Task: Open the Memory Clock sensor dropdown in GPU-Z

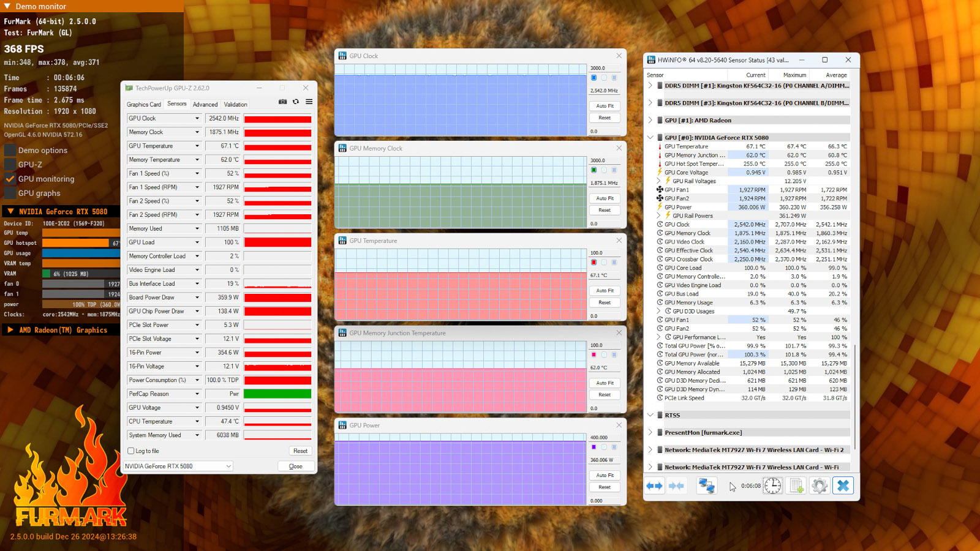Action: click(197, 132)
